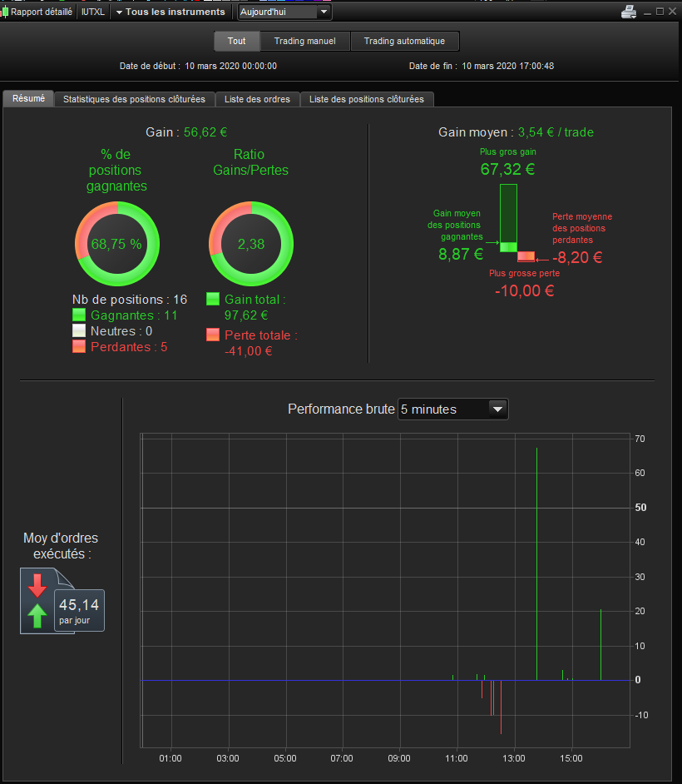Open the 5 minutes interval dropdown
682x784 pixels.
(453, 409)
